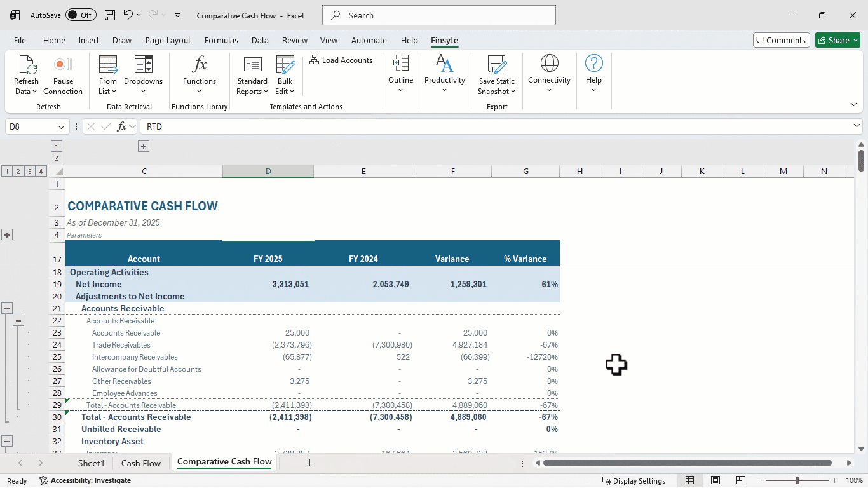Select the Net Income FY 2025 cell
Screen dimensions: 868x488
(268, 284)
